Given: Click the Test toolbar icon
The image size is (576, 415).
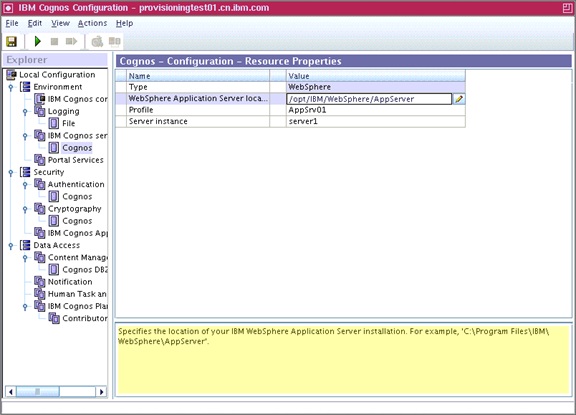Looking at the screenshot, I should (x=97, y=42).
